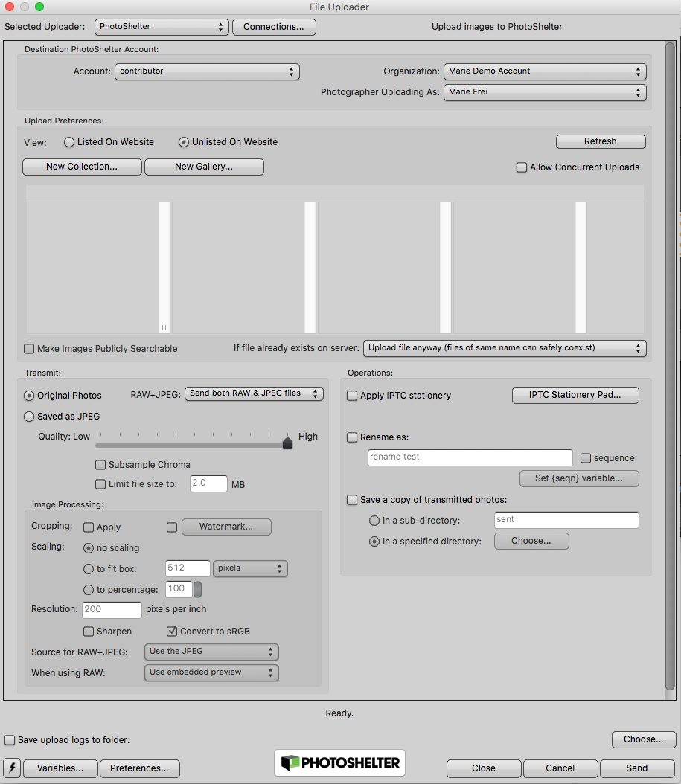Toggle Subsample Chroma checkbox

pos(100,464)
